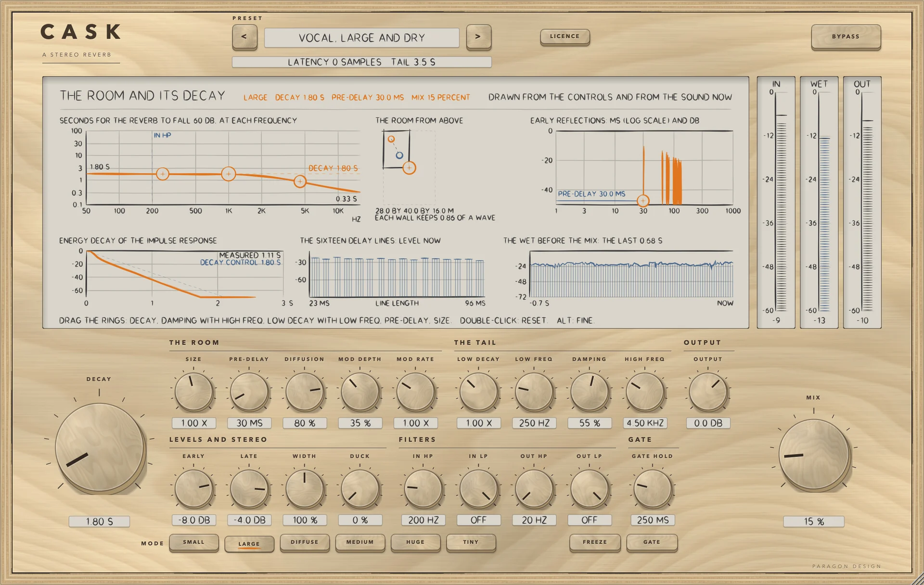
Task: Go to the next preset with the > arrow
Action: click(478, 37)
